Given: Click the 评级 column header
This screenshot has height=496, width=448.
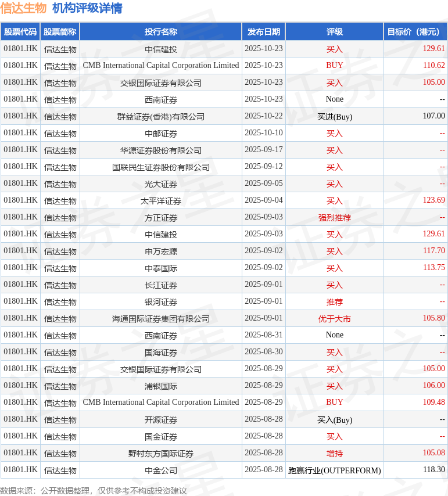Looking at the screenshot, I should tap(335, 31).
